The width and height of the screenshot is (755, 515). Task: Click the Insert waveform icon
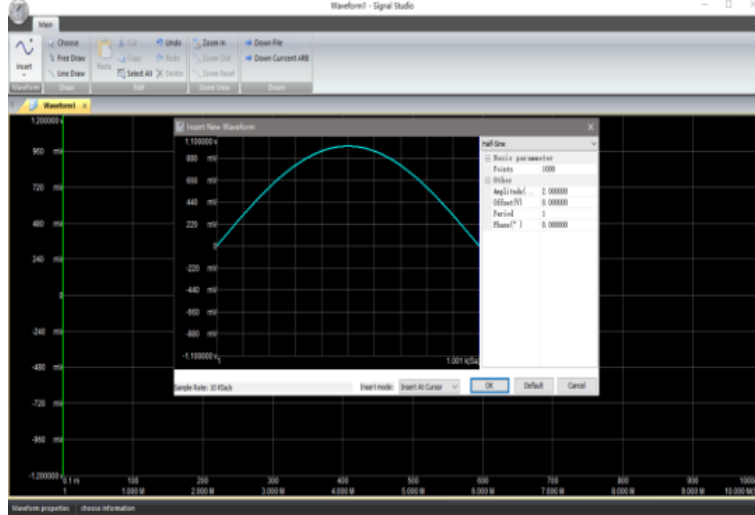23,53
